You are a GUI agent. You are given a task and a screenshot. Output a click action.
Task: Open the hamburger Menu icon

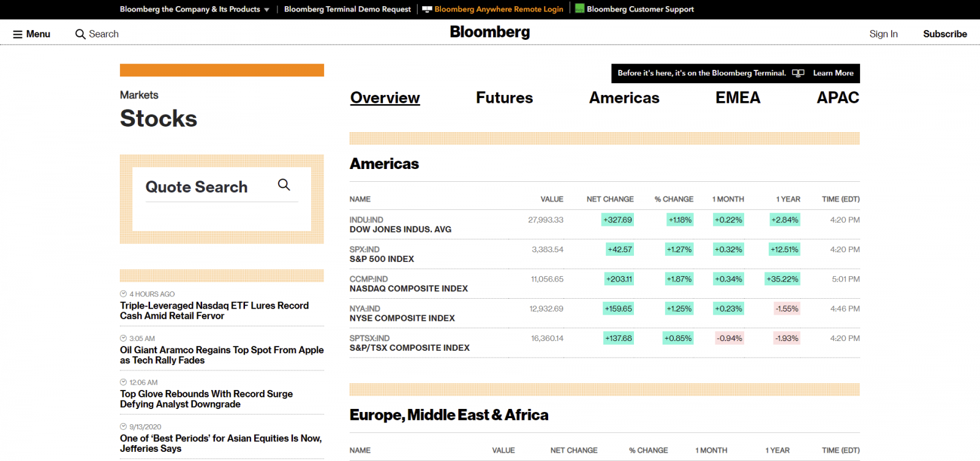click(18, 34)
